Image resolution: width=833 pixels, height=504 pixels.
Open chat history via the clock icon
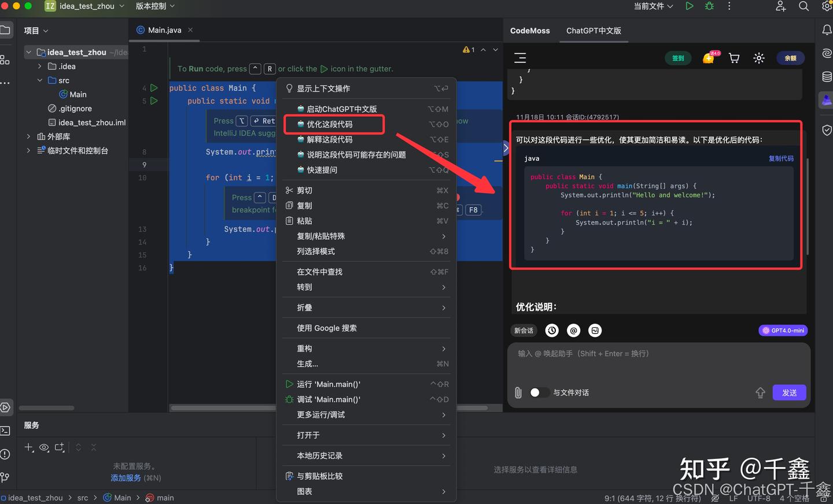pos(551,330)
